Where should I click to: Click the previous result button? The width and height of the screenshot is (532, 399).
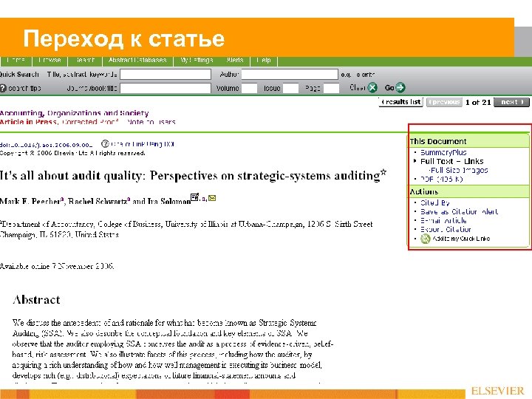(x=444, y=102)
